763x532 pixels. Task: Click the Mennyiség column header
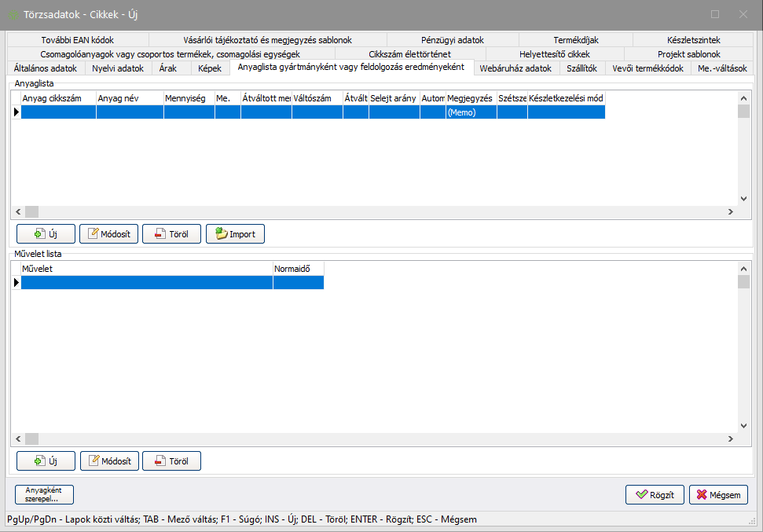click(189, 98)
